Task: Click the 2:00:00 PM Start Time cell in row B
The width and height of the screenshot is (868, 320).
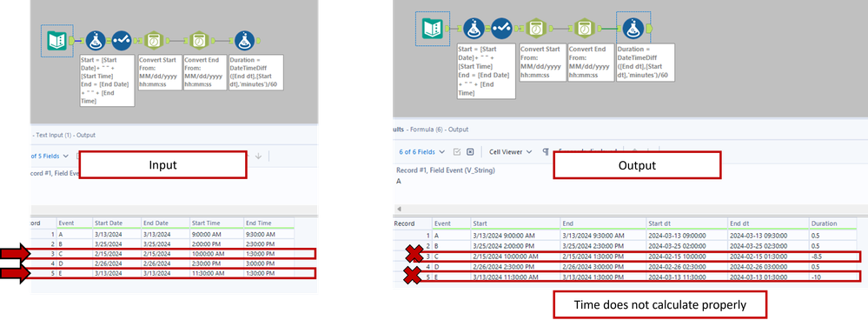Action: 216,244
